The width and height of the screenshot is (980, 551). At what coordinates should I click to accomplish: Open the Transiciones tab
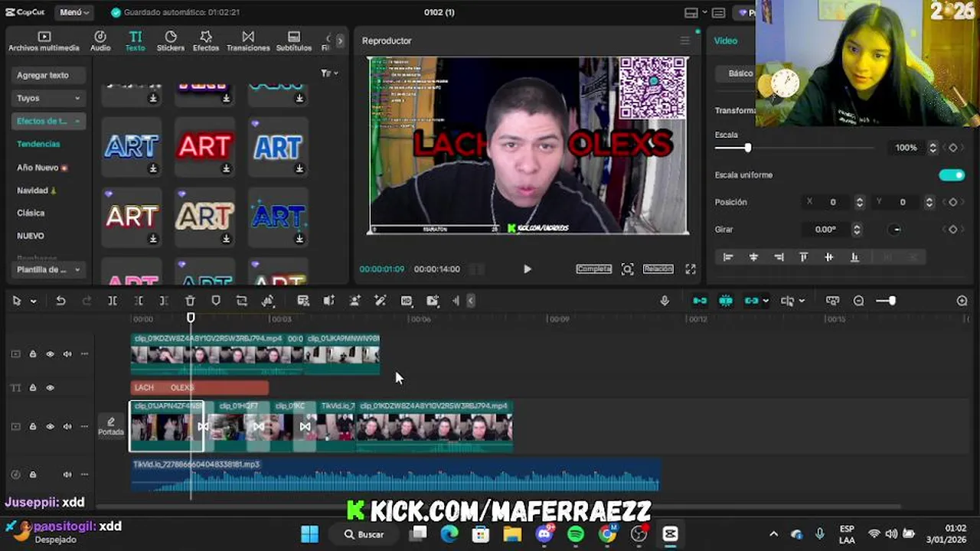[248, 41]
